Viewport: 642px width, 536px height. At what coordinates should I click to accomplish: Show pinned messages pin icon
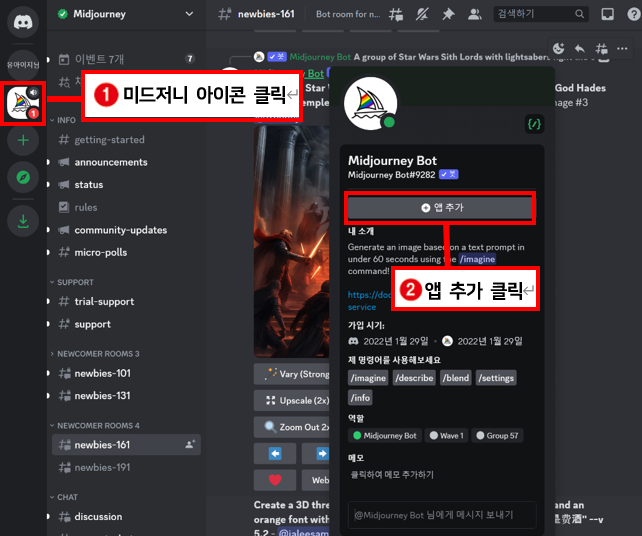pyautogui.click(x=448, y=14)
